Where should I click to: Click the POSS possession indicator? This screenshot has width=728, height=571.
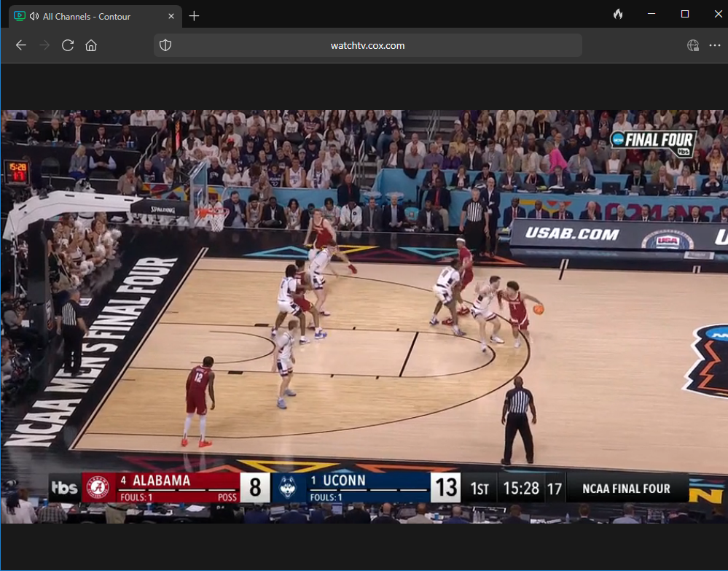(x=227, y=497)
